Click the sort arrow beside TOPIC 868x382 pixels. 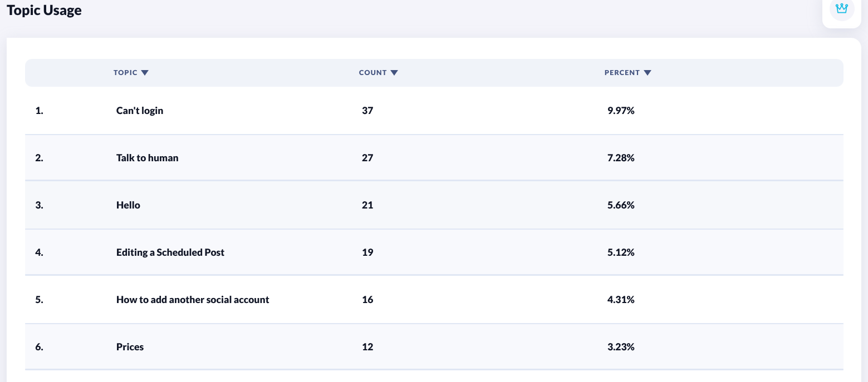click(x=145, y=73)
